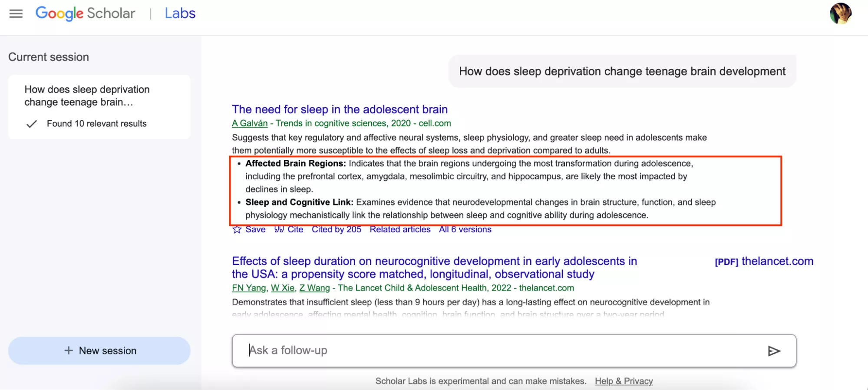
Task: Click the 'Affected Brain Regions:' bullet text
Action: [296, 163]
